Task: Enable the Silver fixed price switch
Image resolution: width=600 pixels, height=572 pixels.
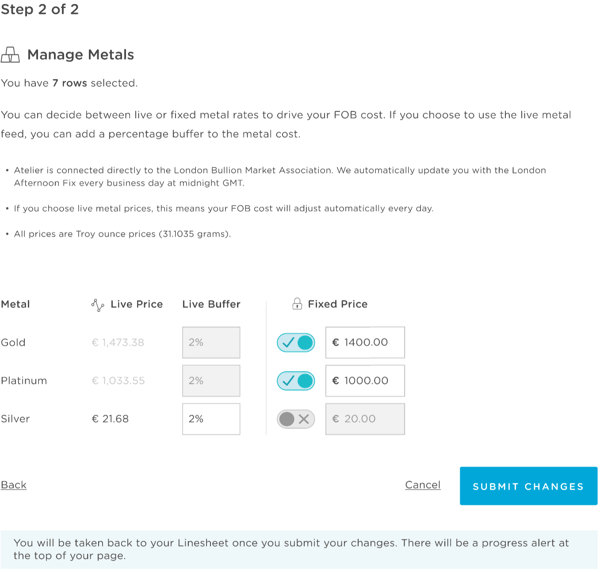Action: (x=296, y=419)
